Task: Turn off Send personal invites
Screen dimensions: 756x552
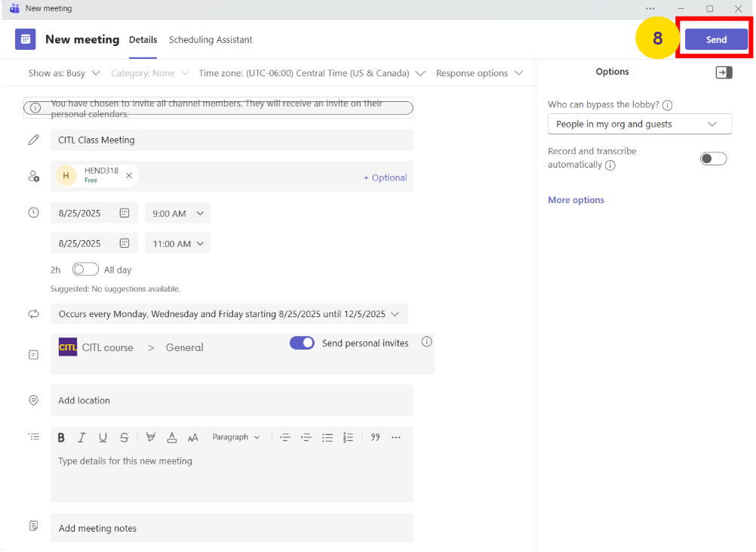Action: click(302, 343)
